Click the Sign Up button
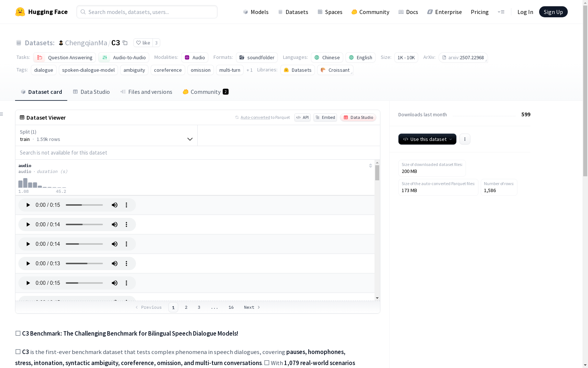 click(x=553, y=12)
